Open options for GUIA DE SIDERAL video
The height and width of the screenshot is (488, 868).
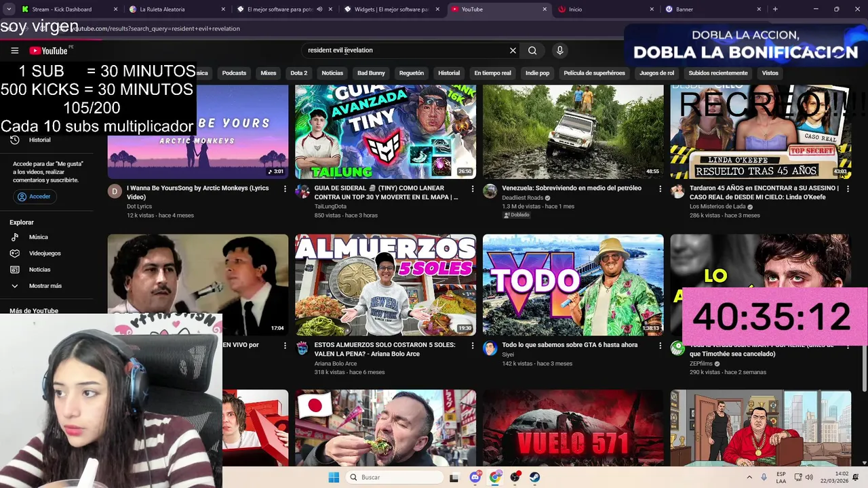473,189
